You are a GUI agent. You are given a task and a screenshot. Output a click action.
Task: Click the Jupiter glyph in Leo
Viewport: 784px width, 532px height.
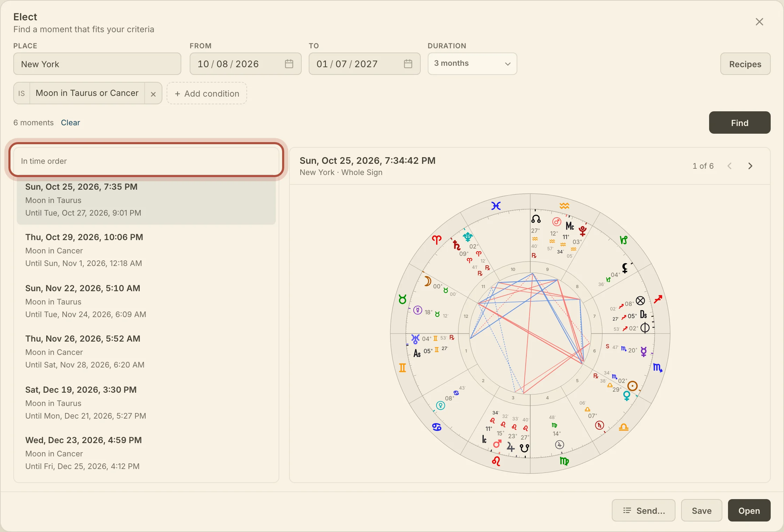[x=511, y=447]
